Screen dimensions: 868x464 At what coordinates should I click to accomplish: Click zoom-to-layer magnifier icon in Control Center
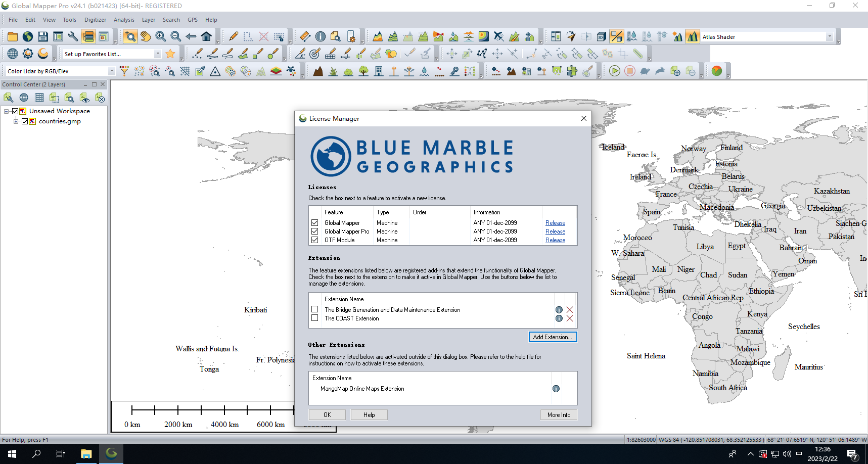(69, 98)
